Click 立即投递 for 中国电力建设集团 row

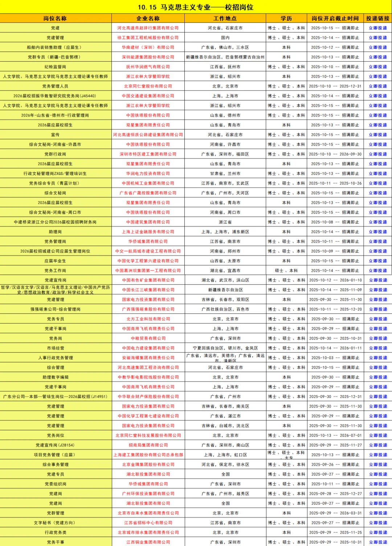tap(378, 348)
